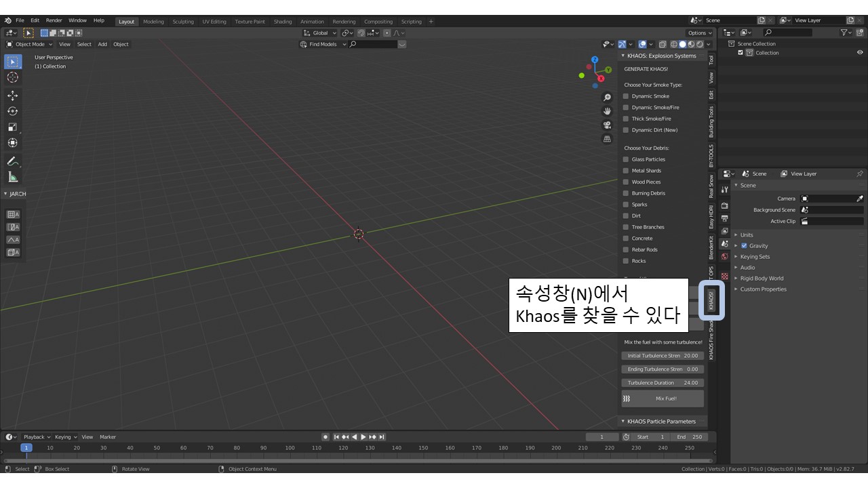Switch to wireframe viewport shading
The width and height of the screenshot is (868, 488).
click(675, 44)
